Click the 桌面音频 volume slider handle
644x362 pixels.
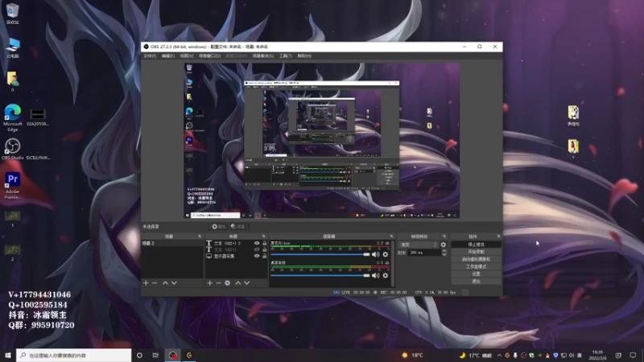366,275
